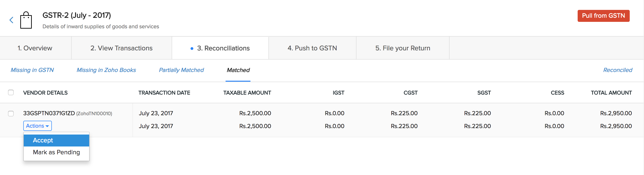Show Missing in Zoho Books list

pyautogui.click(x=106, y=70)
